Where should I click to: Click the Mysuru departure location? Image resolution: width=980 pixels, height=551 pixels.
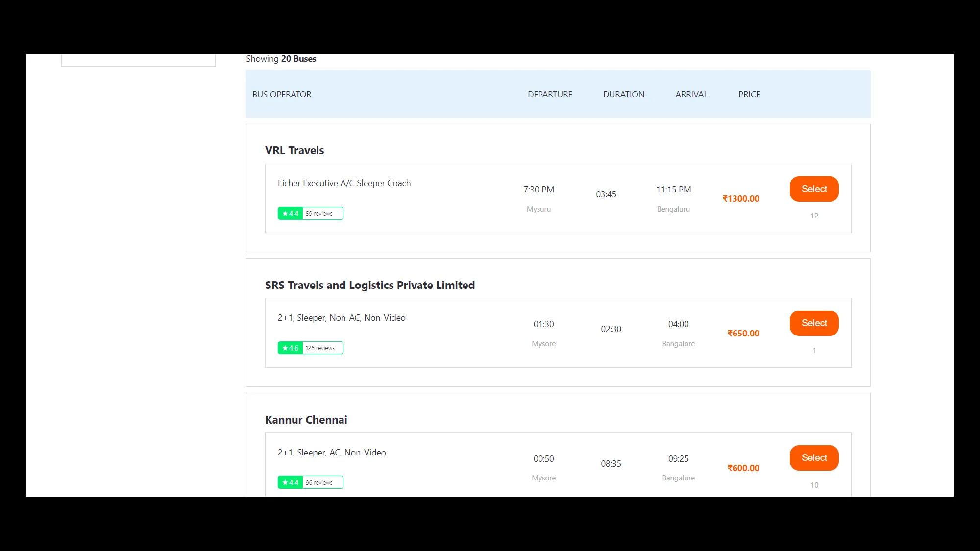coord(539,209)
